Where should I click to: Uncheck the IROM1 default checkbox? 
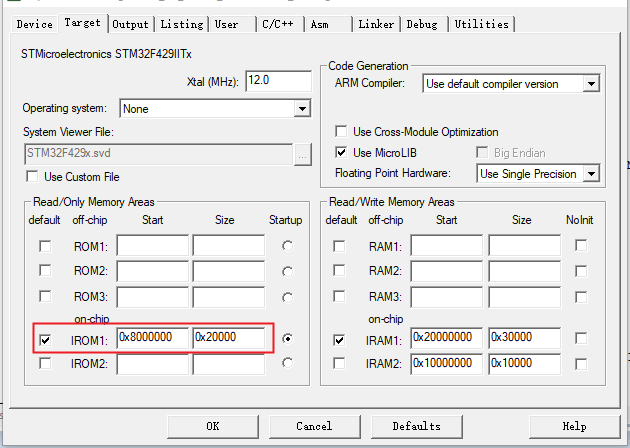(x=45, y=340)
